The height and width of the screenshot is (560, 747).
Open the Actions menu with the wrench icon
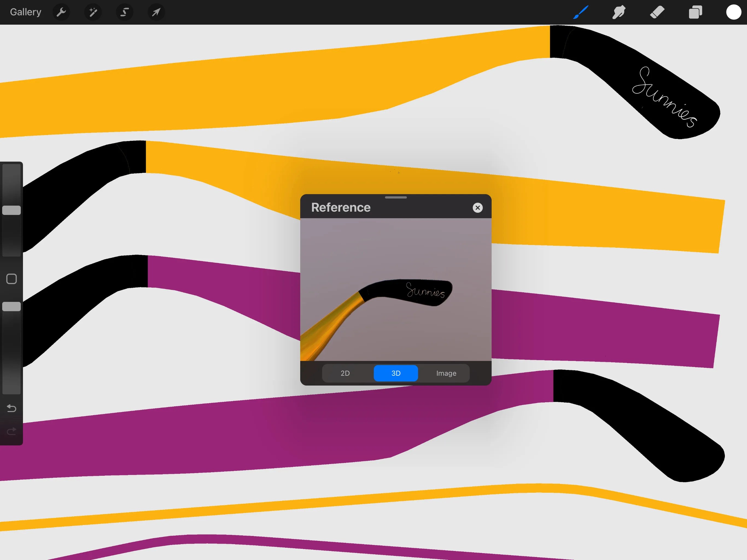pos(61,12)
